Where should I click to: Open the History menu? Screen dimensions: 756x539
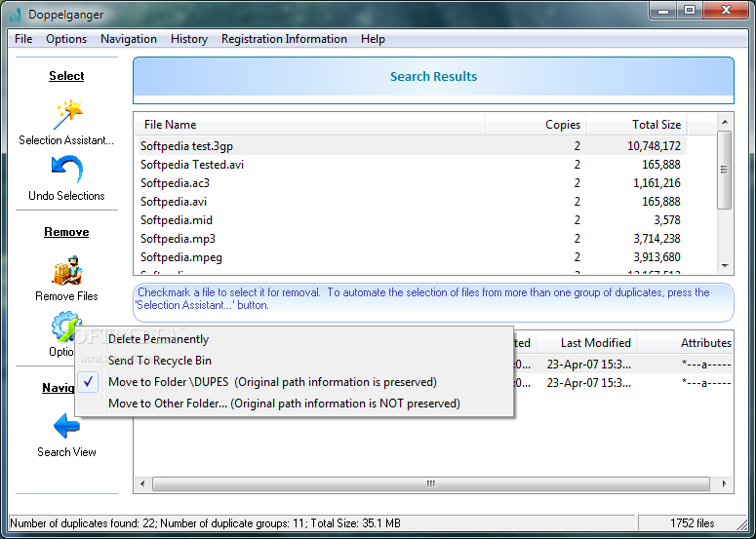[x=189, y=39]
